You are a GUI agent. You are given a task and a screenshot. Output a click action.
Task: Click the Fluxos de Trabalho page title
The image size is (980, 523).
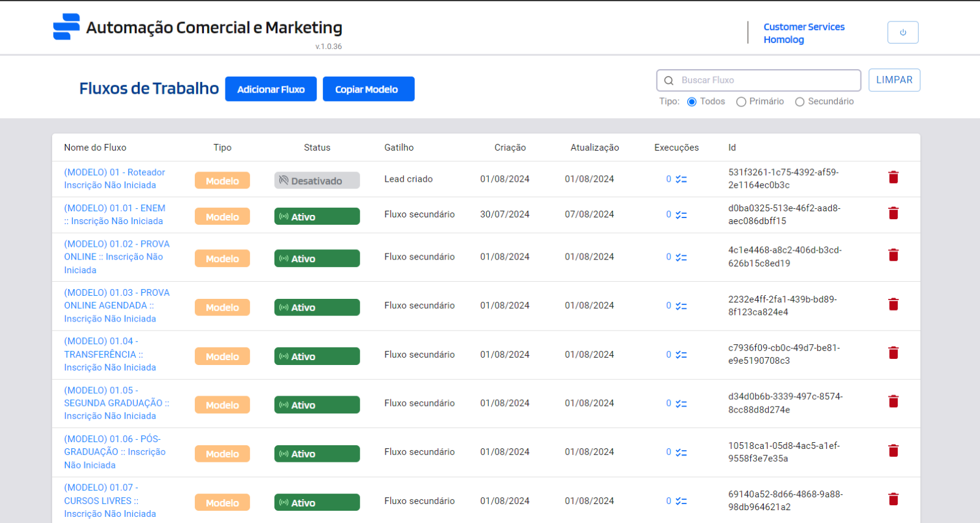click(149, 89)
